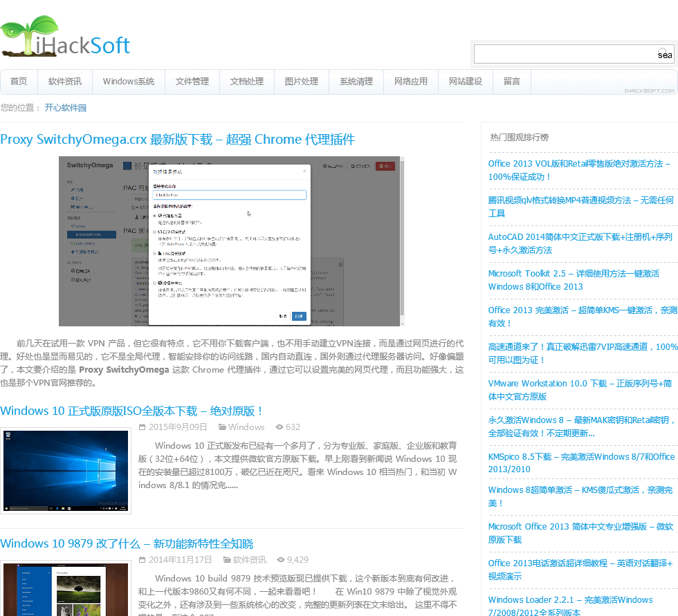Image resolution: width=678 pixels, height=616 pixels.
Task: Click the 热门围观排行榜 sidebar heading
Action: 520,138
